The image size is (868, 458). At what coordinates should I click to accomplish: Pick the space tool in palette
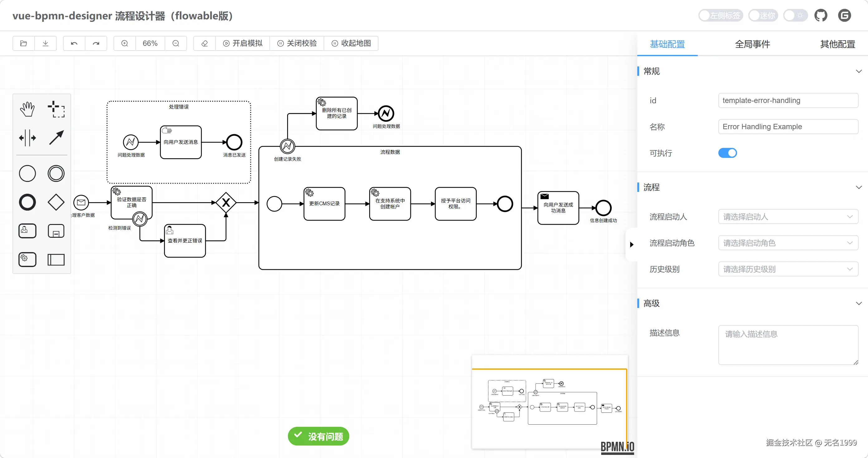coord(27,138)
